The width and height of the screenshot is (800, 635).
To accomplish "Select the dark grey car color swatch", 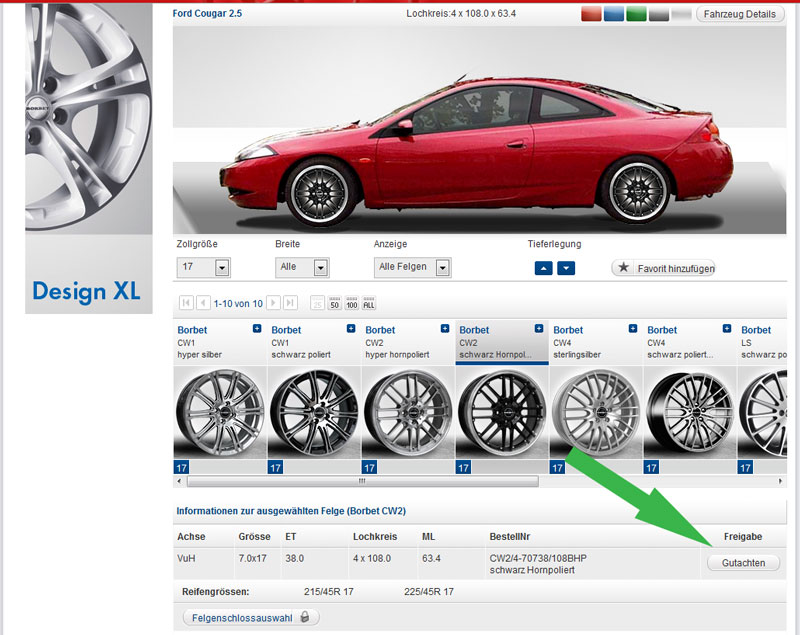I will tap(659, 14).
